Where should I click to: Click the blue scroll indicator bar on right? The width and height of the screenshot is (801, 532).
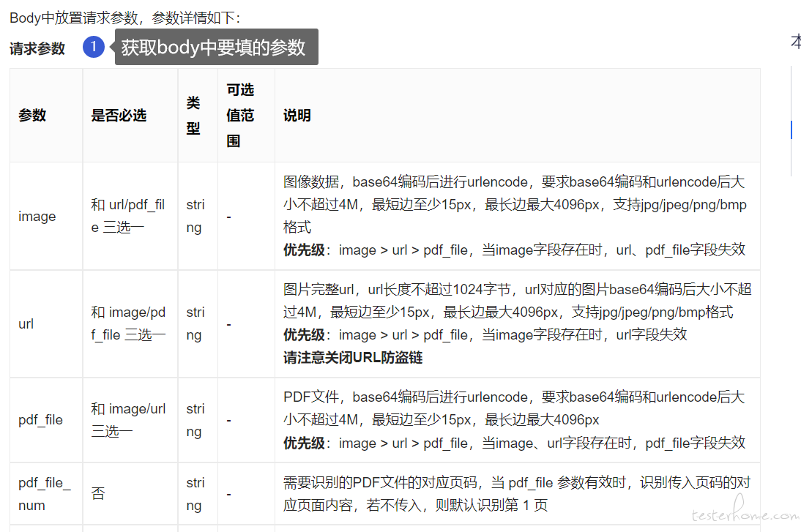pyautogui.click(x=791, y=130)
